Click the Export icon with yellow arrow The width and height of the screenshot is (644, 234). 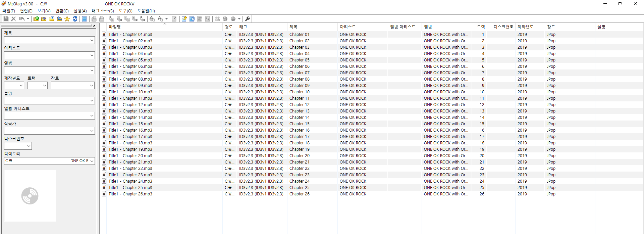pyautogui.click(x=184, y=19)
